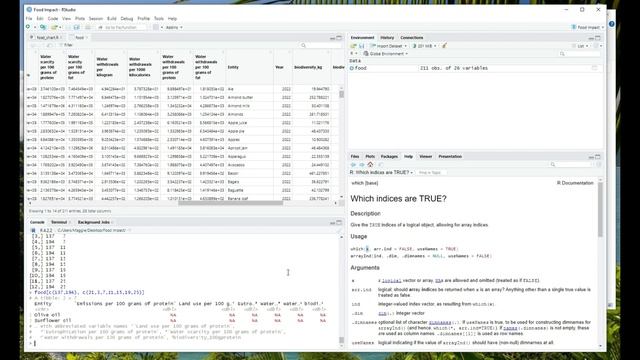Click the Asparagus cell in Entity column

(x=237, y=157)
